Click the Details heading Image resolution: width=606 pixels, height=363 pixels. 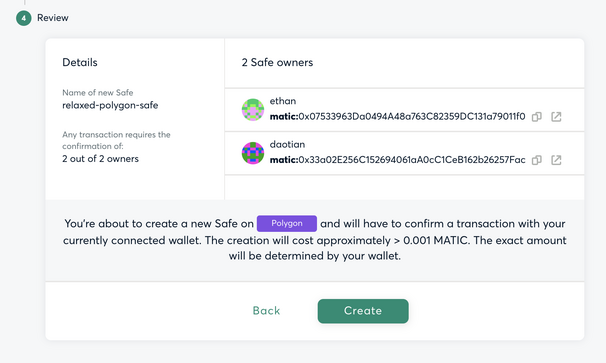coord(80,62)
